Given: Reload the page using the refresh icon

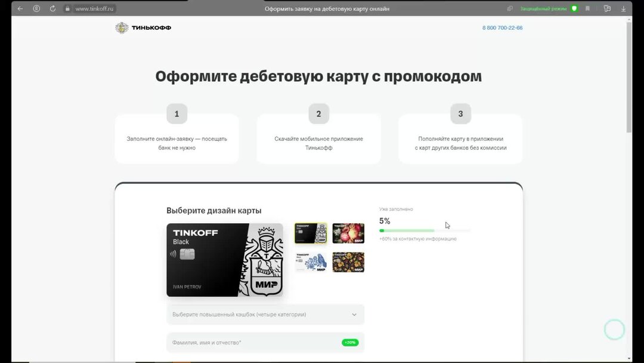Looking at the screenshot, I should [x=52, y=8].
